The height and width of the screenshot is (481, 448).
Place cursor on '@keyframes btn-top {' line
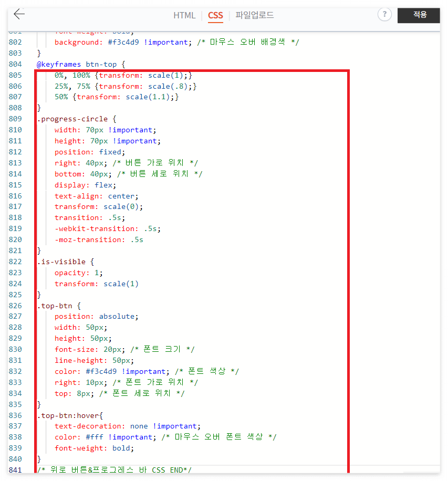point(81,65)
